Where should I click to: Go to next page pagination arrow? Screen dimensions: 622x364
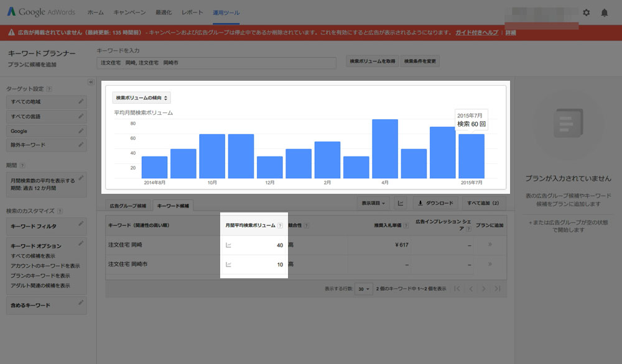pos(483,289)
